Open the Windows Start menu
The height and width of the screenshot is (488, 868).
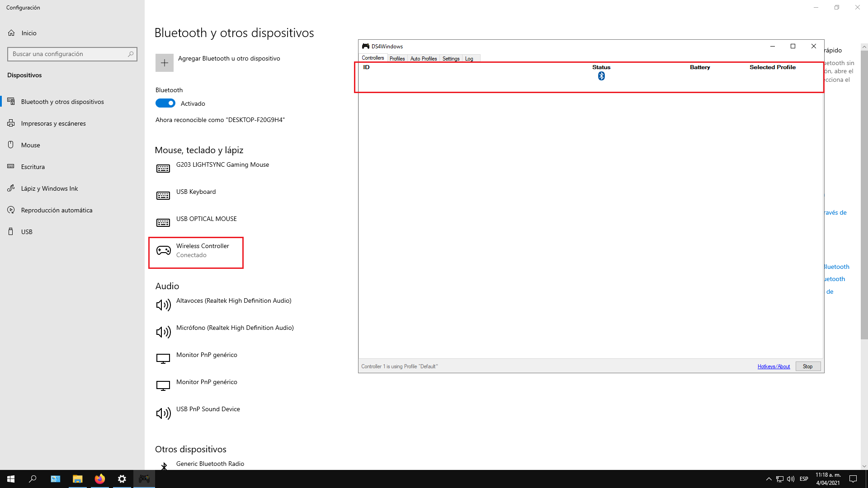pyautogui.click(x=11, y=479)
